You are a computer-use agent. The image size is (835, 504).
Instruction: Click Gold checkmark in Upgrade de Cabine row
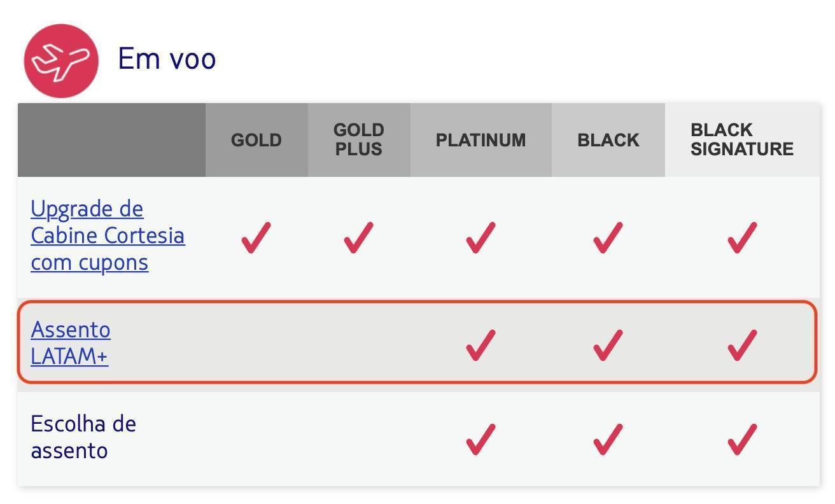pos(256,237)
